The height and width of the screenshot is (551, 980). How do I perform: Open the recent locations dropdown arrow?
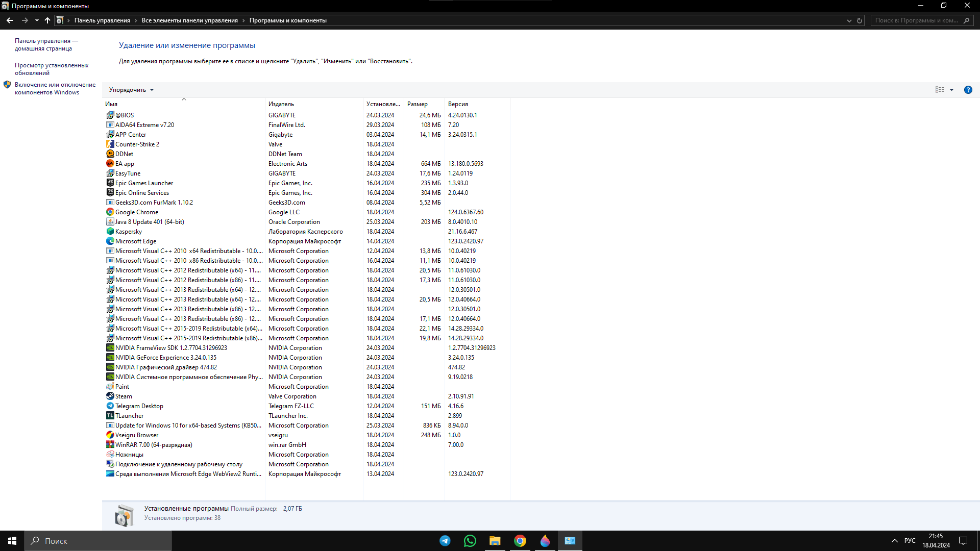37,20
